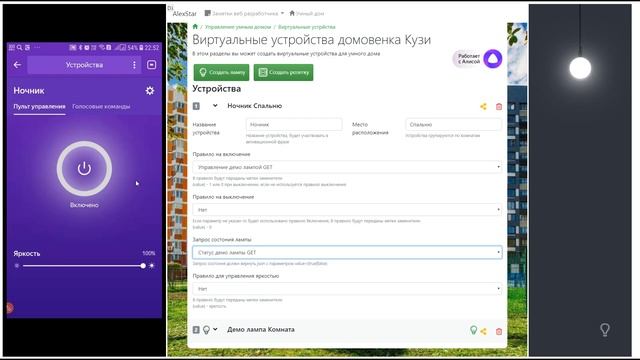Open three-dot menu in phone app header
640x360 pixels.
pyautogui.click(x=134, y=65)
